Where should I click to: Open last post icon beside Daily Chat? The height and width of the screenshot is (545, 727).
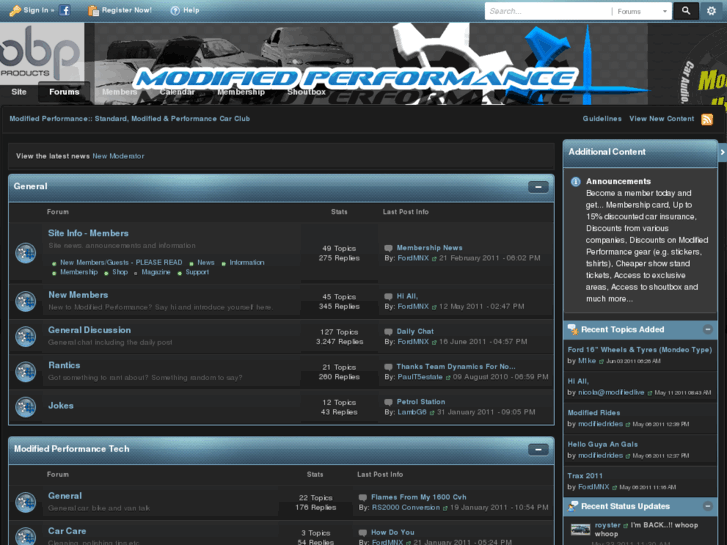pyautogui.click(x=388, y=332)
